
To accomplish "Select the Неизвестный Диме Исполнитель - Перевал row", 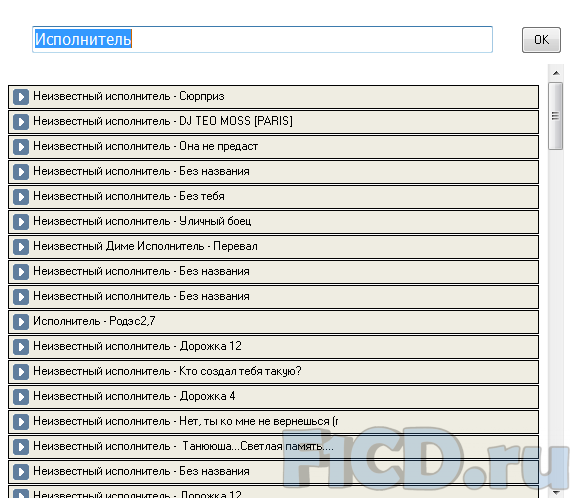I will click(273, 247).
